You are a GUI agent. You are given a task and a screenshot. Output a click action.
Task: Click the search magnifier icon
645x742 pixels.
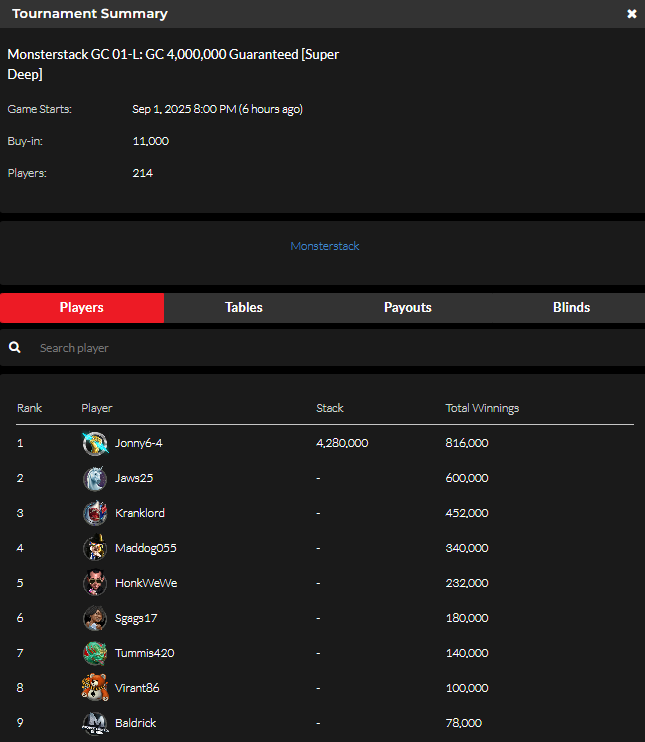coord(15,347)
